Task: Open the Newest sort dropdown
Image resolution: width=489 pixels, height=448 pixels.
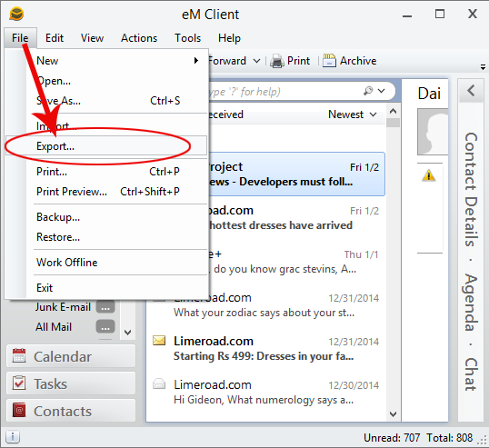Action: [x=353, y=114]
